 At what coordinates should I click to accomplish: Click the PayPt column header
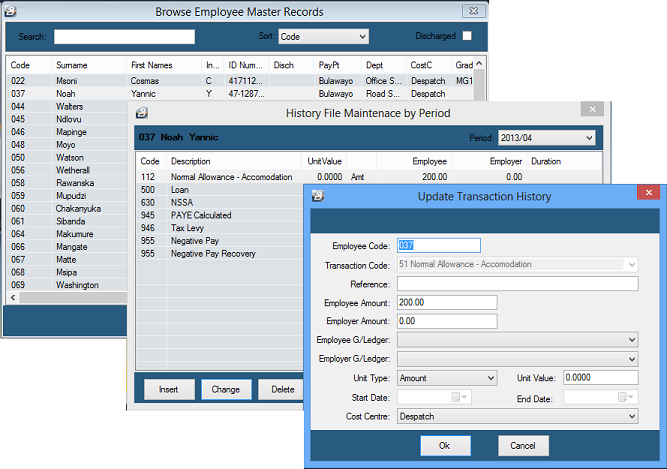337,65
